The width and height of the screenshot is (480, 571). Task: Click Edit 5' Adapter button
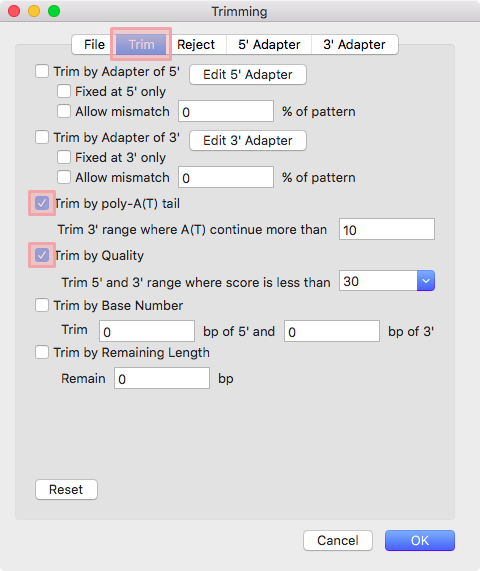[x=248, y=75]
